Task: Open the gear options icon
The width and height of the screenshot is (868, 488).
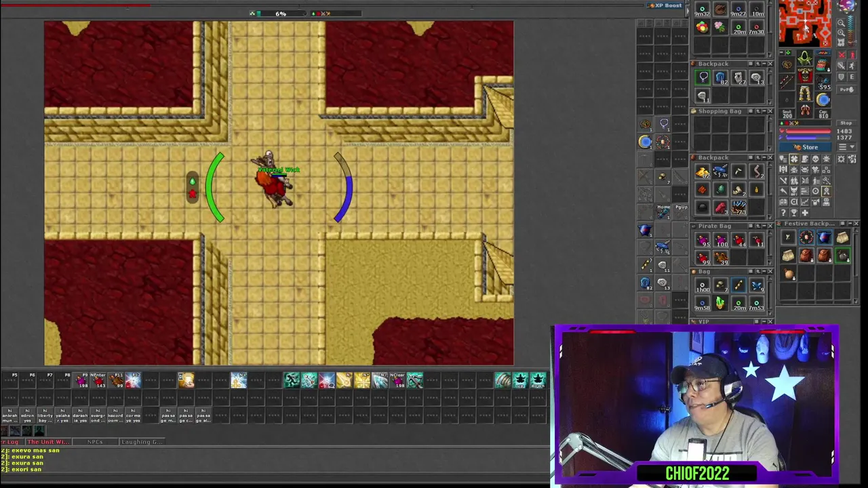Action: (x=841, y=159)
